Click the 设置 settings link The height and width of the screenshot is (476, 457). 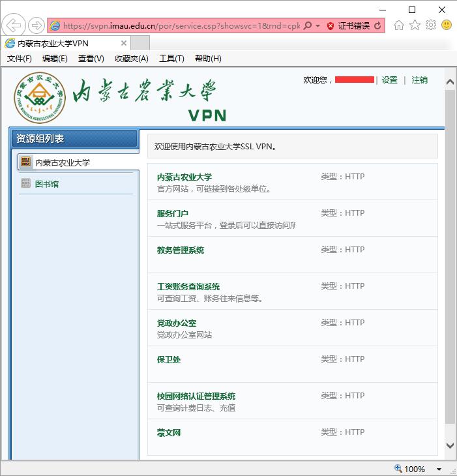click(x=390, y=80)
